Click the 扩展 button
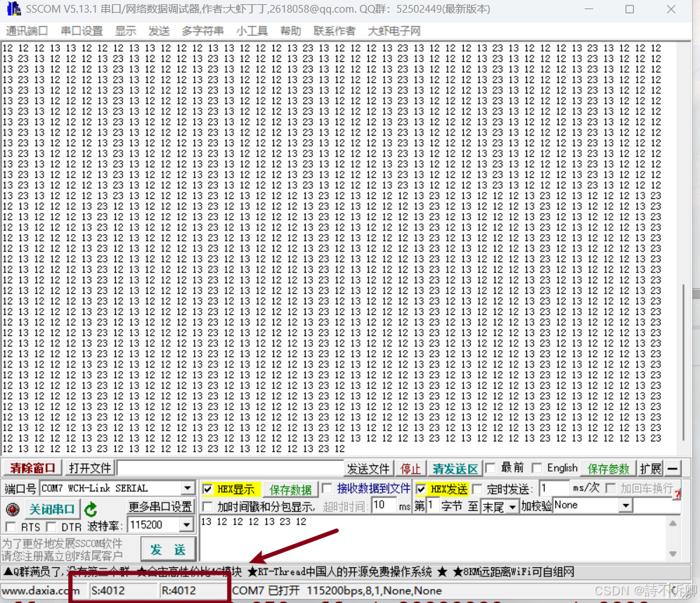This screenshot has height=603, width=700. click(650, 469)
